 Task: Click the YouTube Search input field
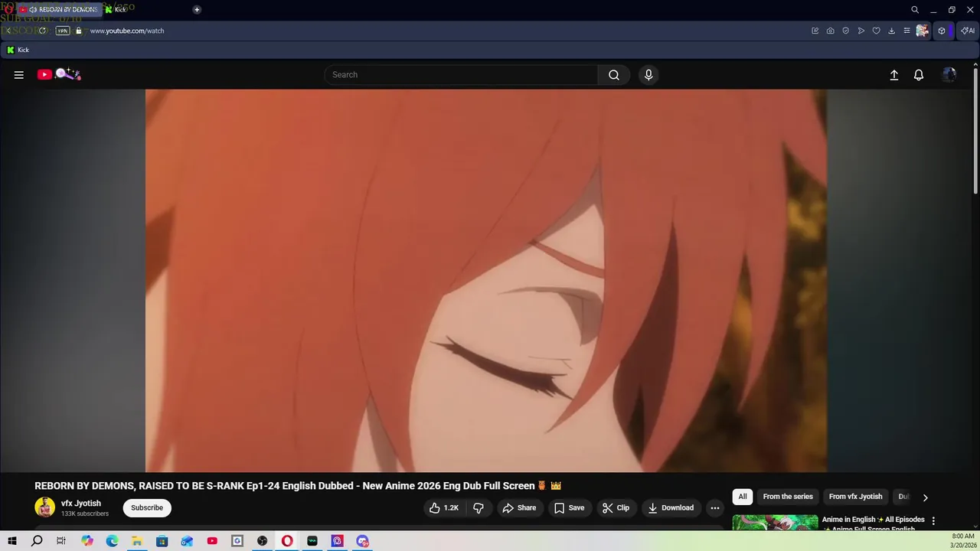(461, 75)
